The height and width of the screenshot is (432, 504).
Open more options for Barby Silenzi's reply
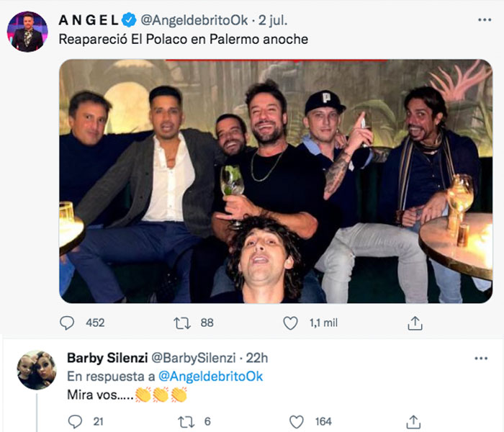(480, 358)
